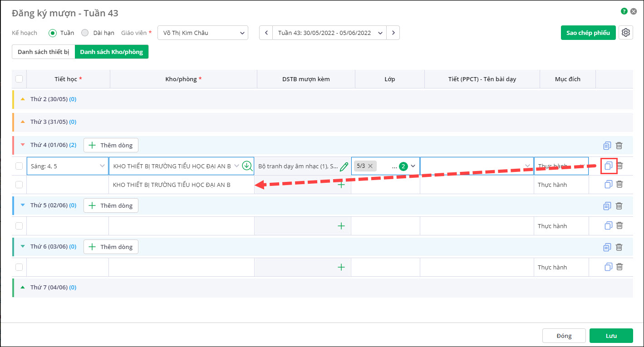
Task: Copy the second Thứ 4 row using its copy icon
Action: (609, 185)
